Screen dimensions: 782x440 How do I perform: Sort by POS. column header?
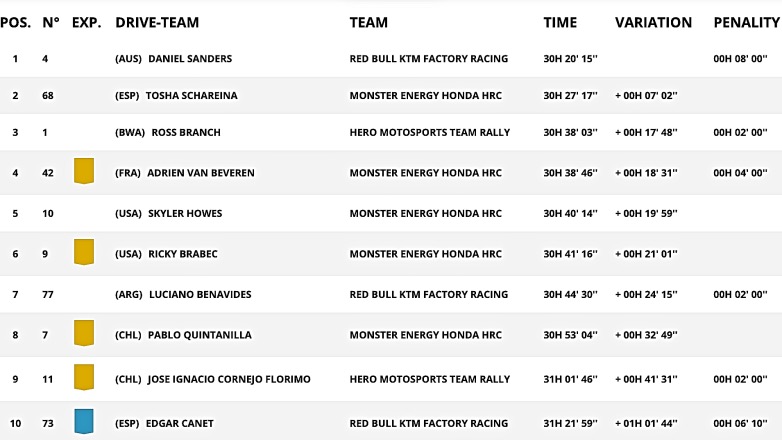[x=15, y=22]
